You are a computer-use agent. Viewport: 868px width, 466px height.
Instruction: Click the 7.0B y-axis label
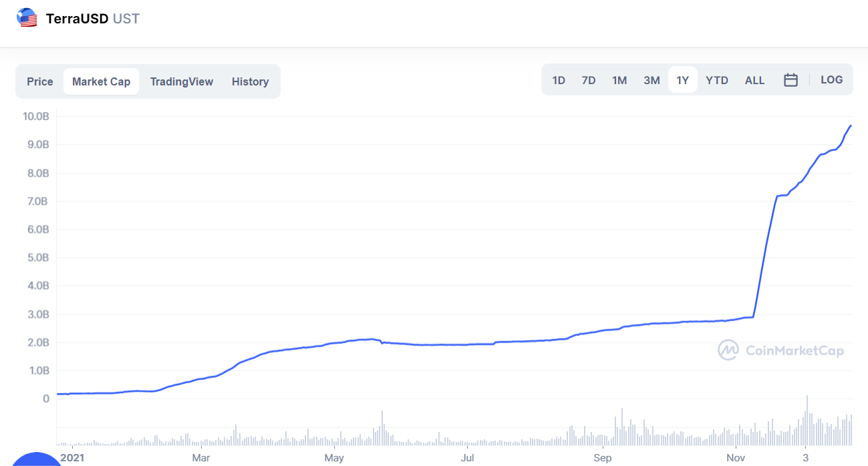[37, 201]
